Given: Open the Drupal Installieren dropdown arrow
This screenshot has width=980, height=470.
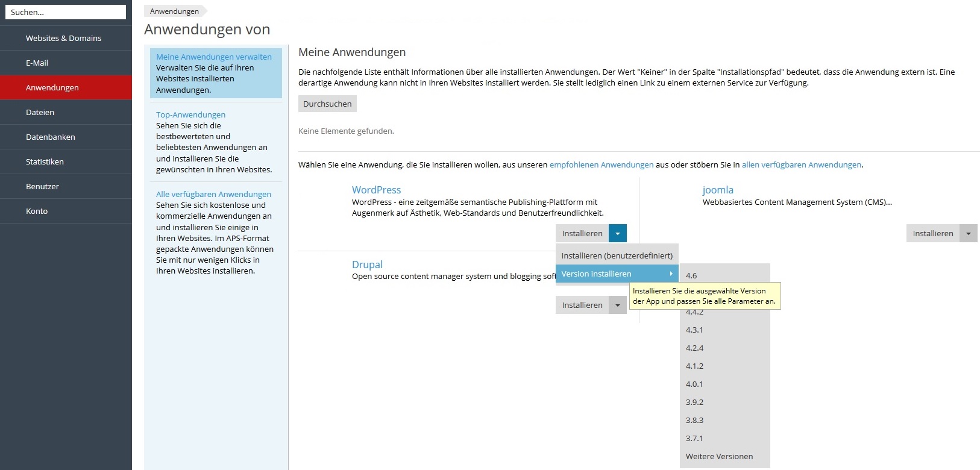Looking at the screenshot, I should (618, 305).
